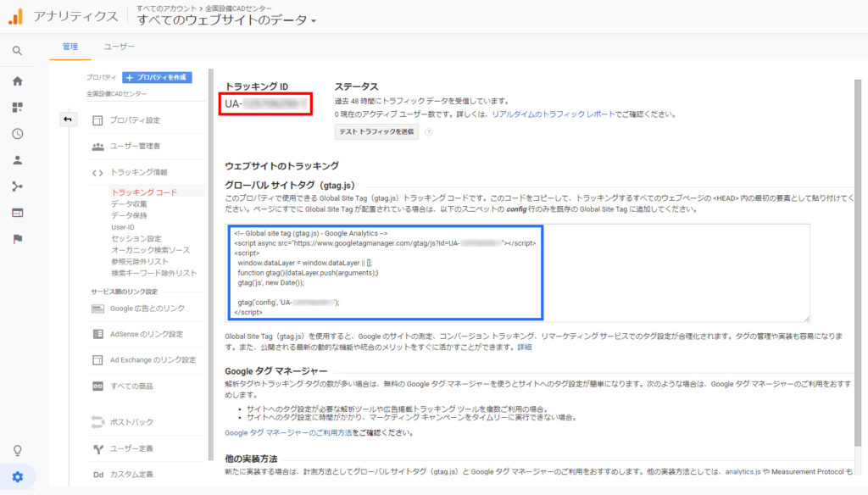Switch to the 管理 tab
The image size is (868, 495).
coord(70,47)
